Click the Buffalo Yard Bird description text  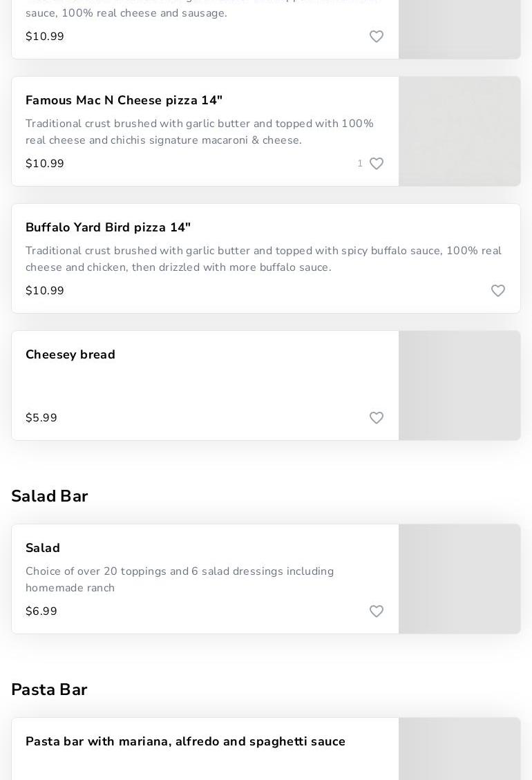pyautogui.click(x=263, y=259)
